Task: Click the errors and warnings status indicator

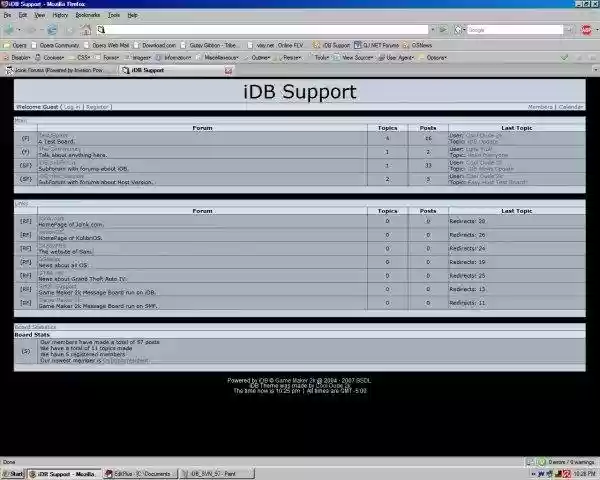Action: (567, 462)
